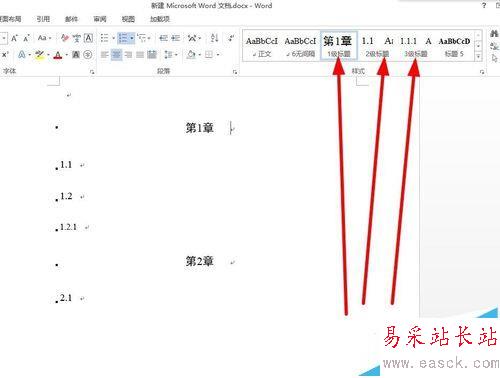Open Change Case dropdown arrow
Viewport: 500px width, 378px height.
pos(50,39)
